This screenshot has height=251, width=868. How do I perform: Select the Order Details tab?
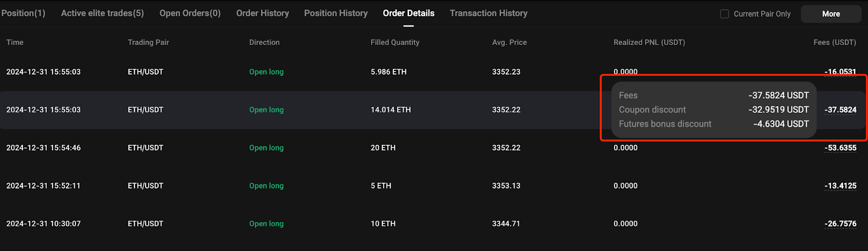tap(409, 13)
